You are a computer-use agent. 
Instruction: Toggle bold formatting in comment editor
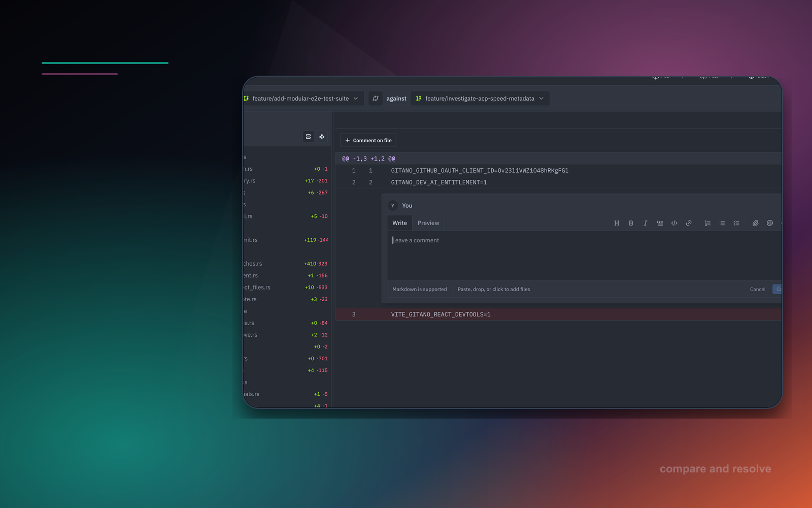[x=631, y=223]
